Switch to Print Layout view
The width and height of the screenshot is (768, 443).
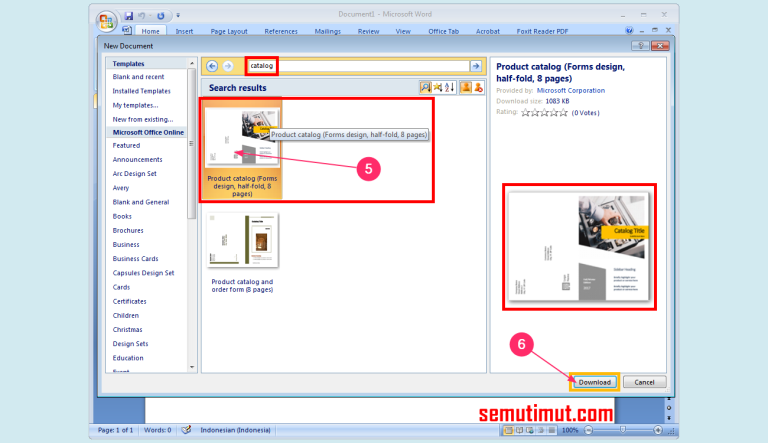click(x=508, y=430)
